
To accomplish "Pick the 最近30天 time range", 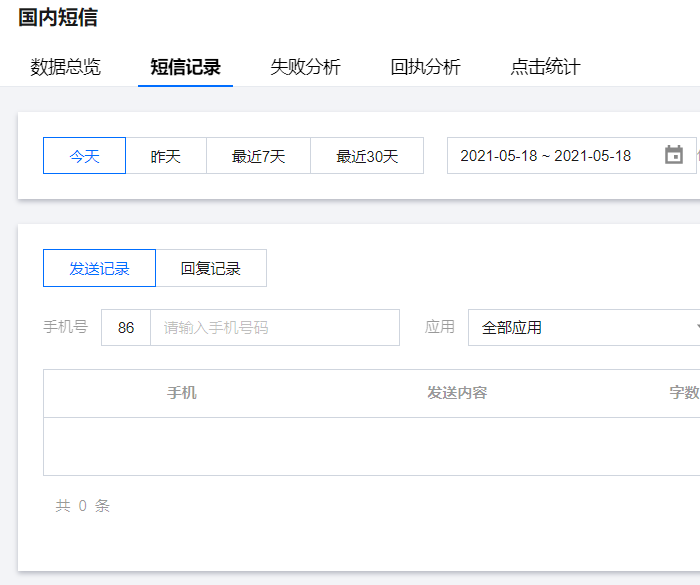I will click(367, 156).
